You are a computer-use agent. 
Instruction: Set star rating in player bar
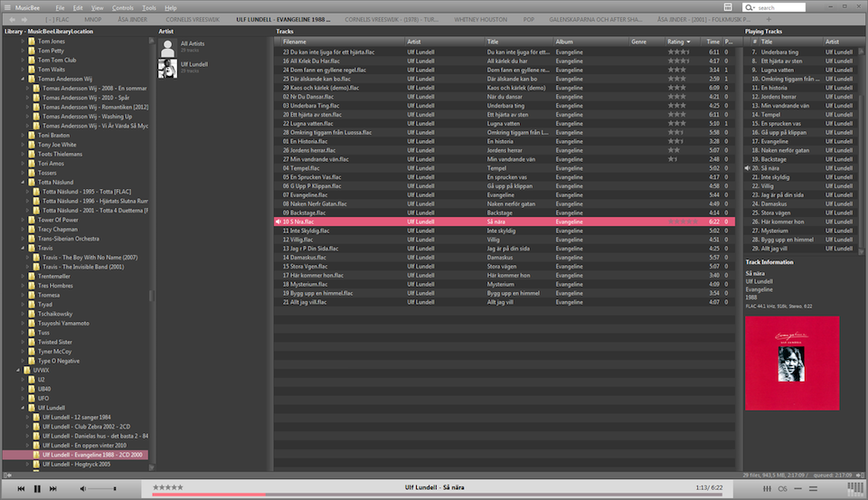(x=168, y=487)
